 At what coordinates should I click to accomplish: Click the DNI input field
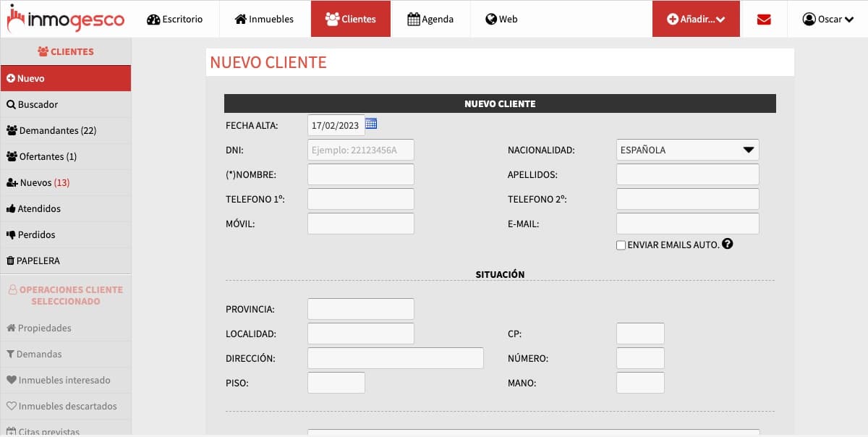coord(360,150)
